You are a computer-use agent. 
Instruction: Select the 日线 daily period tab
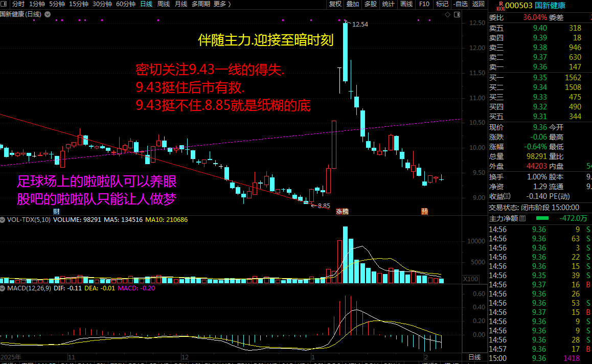(146, 4)
